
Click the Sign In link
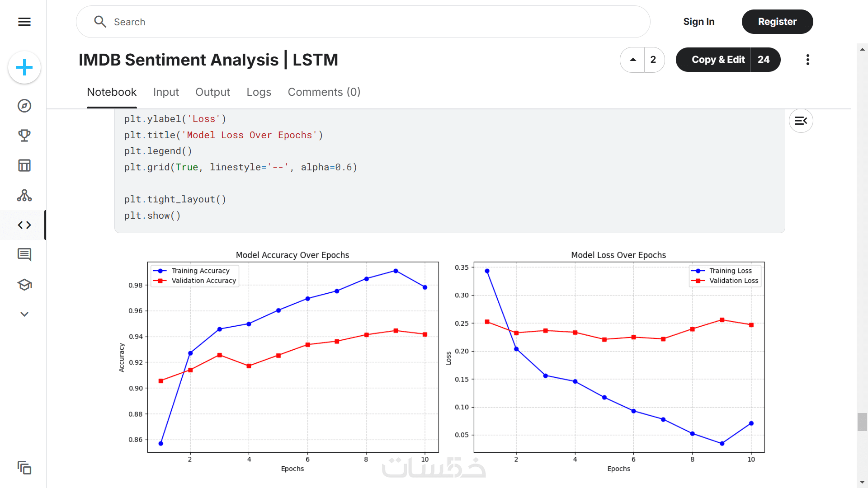698,22
